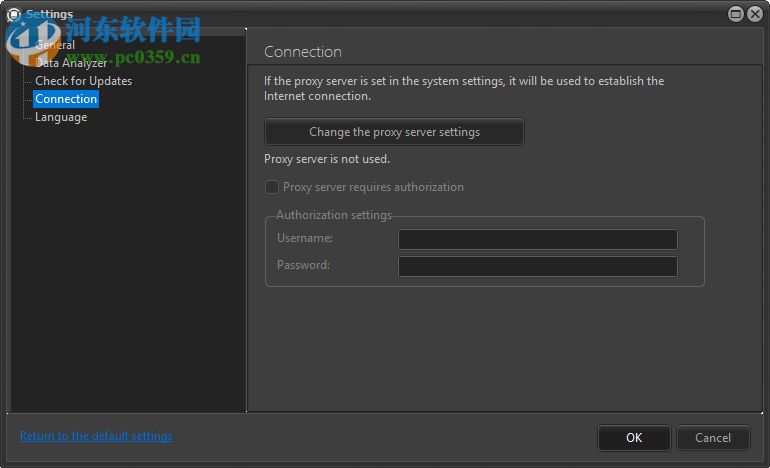Click Return to the default settings link
The height and width of the screenshot is (468, 770).
[x=96, y=436]
